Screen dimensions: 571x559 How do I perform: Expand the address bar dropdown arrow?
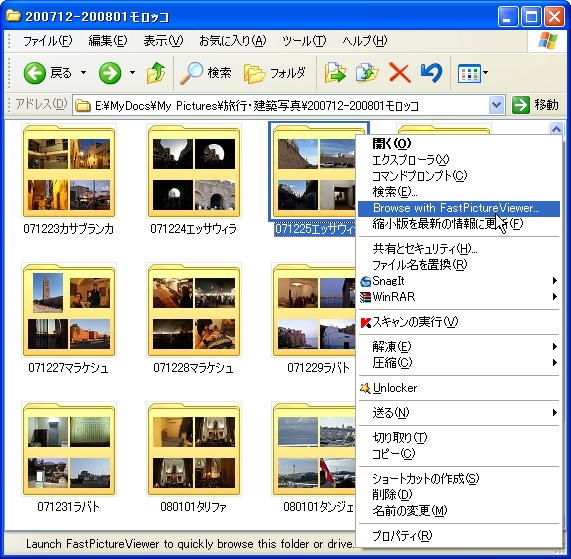[496, 106]
